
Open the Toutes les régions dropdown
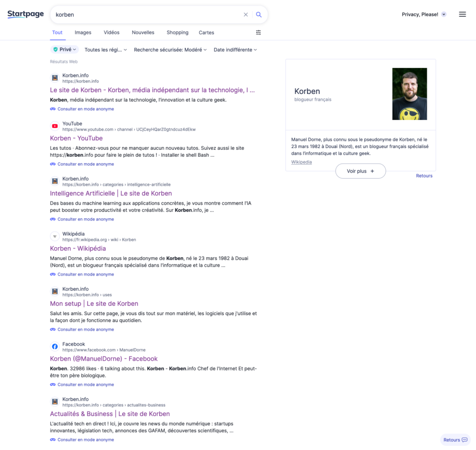[x=106, y=50]
